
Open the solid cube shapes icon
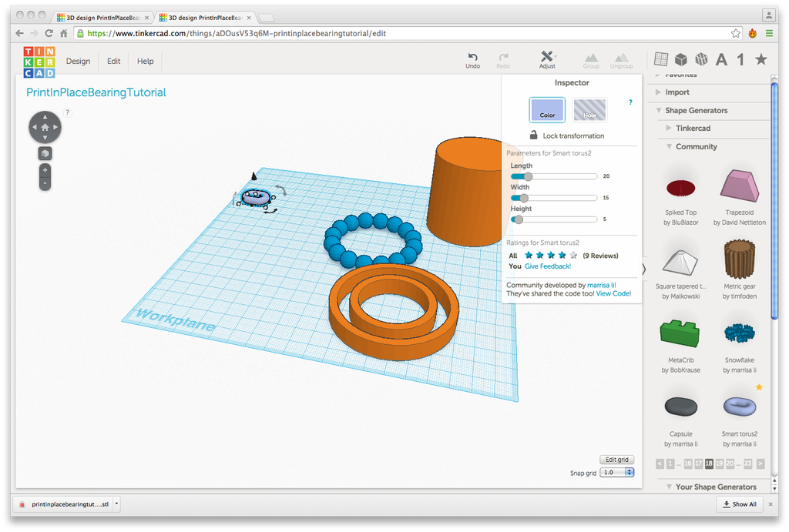point(681,59)
